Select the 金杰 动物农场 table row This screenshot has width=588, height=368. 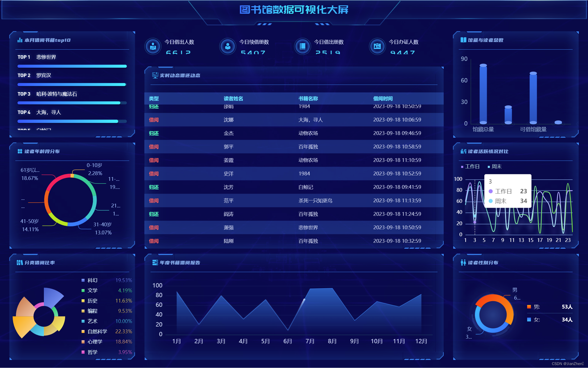tap(294, 133)
